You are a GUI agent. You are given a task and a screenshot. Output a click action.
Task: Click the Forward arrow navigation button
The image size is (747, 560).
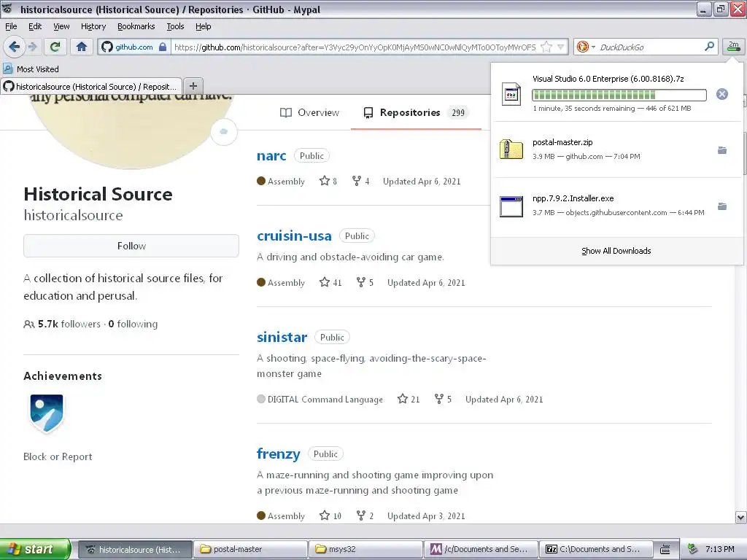tap(32, 47)
